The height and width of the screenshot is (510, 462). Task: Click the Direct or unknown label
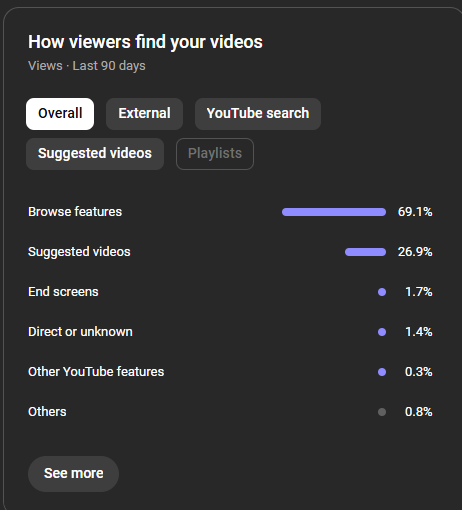80,332
